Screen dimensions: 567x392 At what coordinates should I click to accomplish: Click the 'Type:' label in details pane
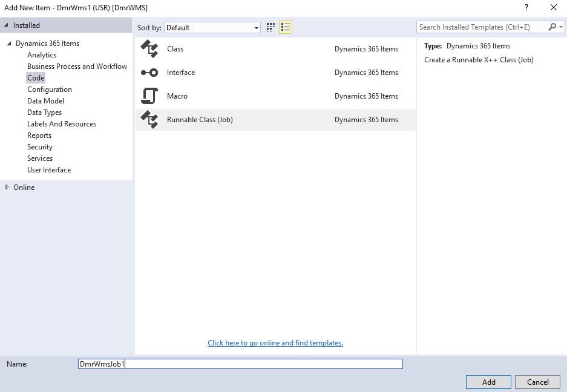433,46
